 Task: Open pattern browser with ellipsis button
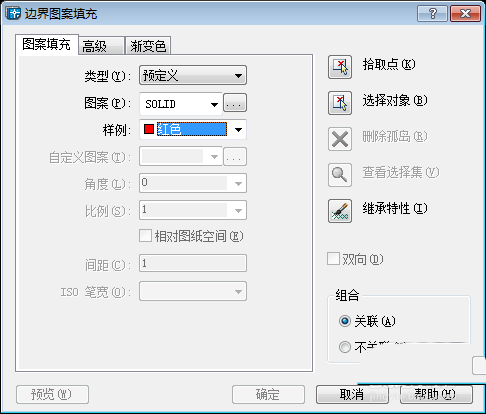[x=235, y=102]
